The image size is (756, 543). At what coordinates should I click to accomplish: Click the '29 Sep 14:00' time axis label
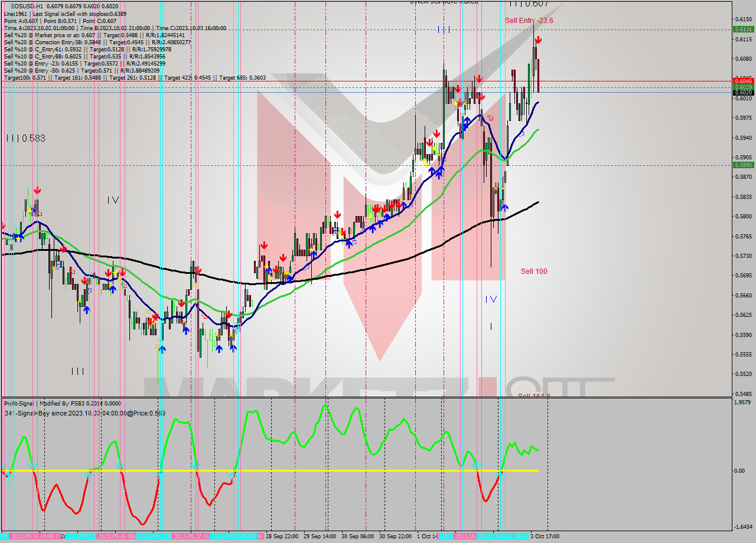click(x=318, y=537)
